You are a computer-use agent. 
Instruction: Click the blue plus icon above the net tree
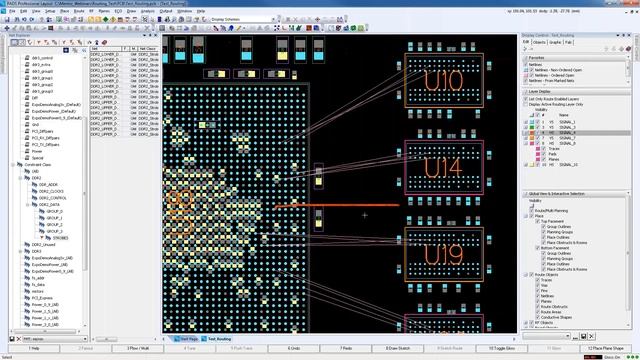(66, 50)
